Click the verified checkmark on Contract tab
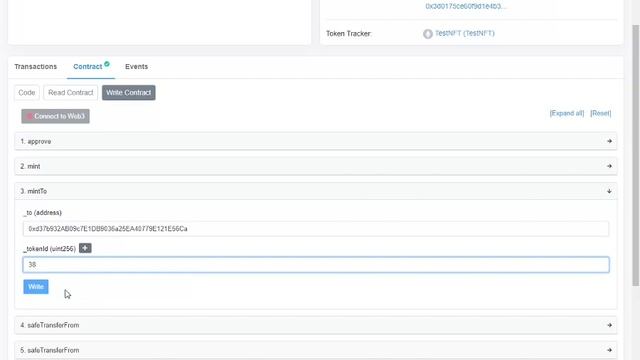The height and width of the screenshot is (360, 640). [107, 64]
